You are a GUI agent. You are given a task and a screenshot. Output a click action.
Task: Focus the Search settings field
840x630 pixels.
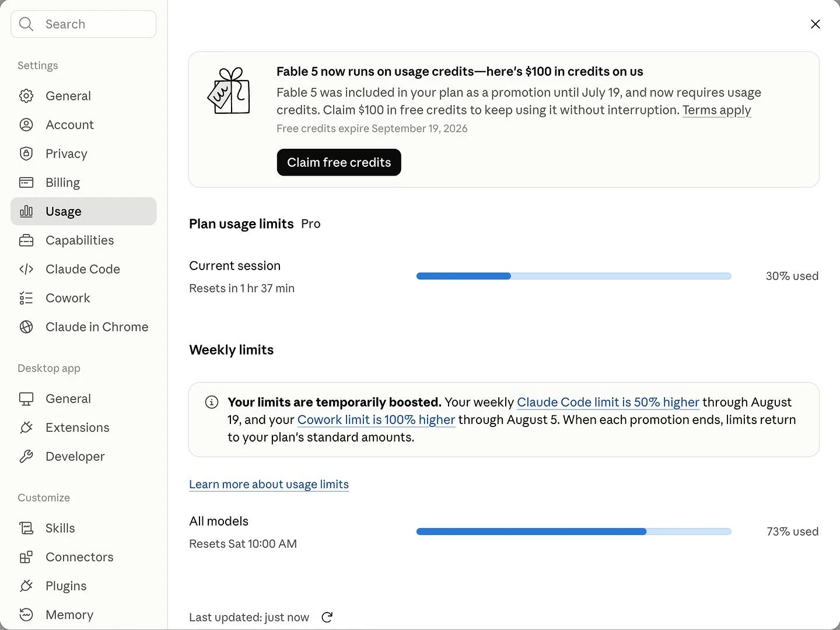[83, 24]
